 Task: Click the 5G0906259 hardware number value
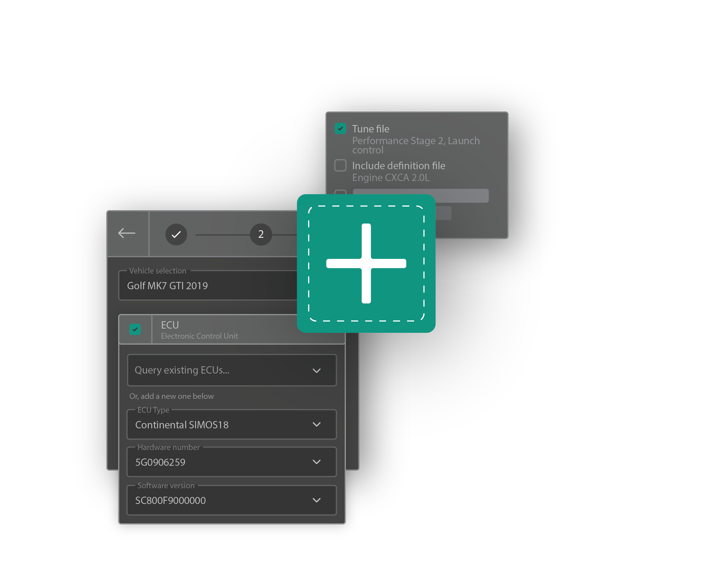coord(160,462)
